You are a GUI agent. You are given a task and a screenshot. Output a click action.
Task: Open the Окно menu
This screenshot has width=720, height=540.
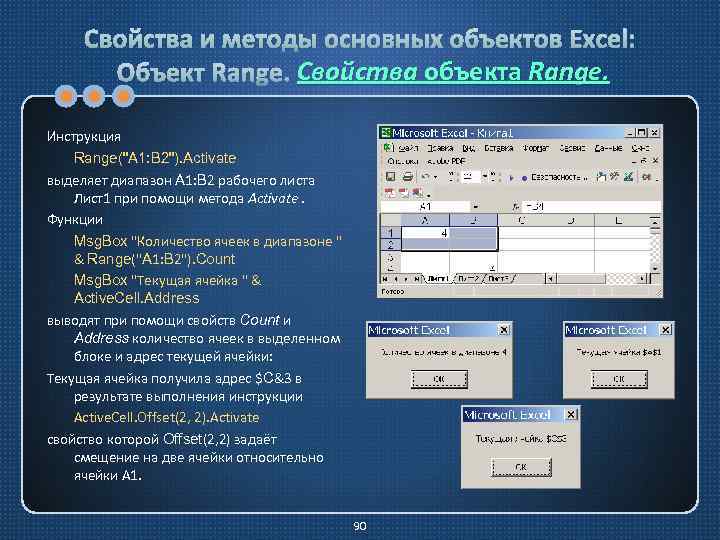[640, 148]
